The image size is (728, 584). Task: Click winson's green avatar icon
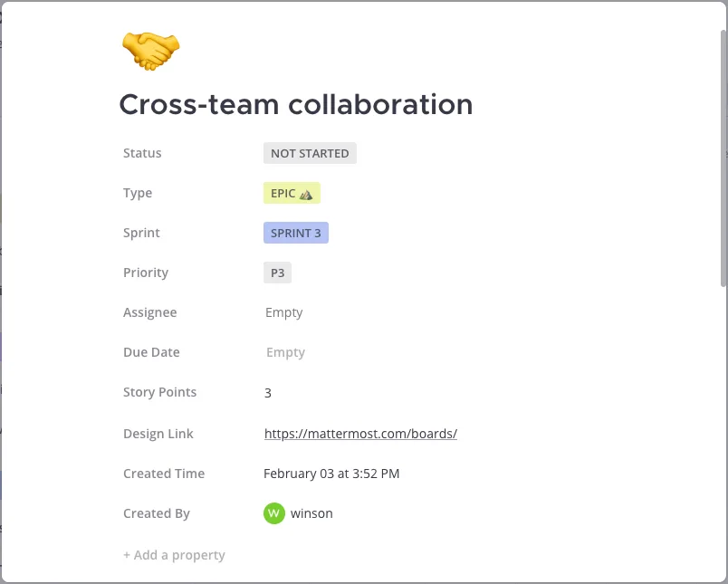(274, 513)
